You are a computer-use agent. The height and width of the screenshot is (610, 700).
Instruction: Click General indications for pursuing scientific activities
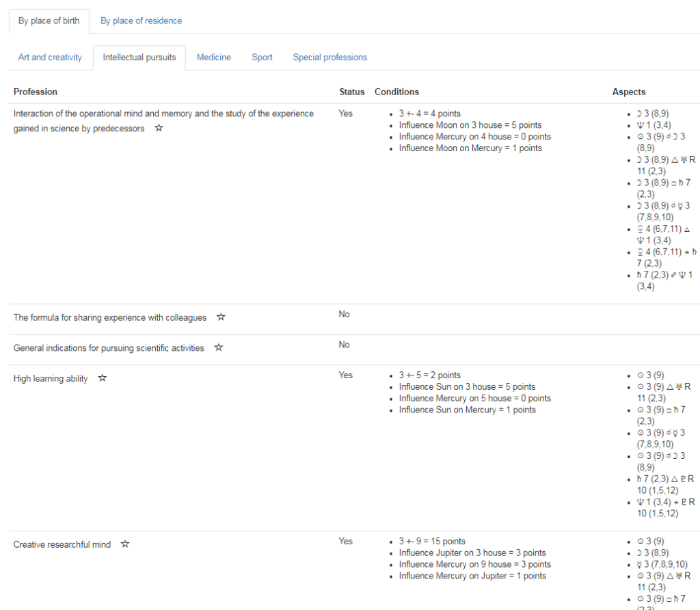tap(109, 348)
